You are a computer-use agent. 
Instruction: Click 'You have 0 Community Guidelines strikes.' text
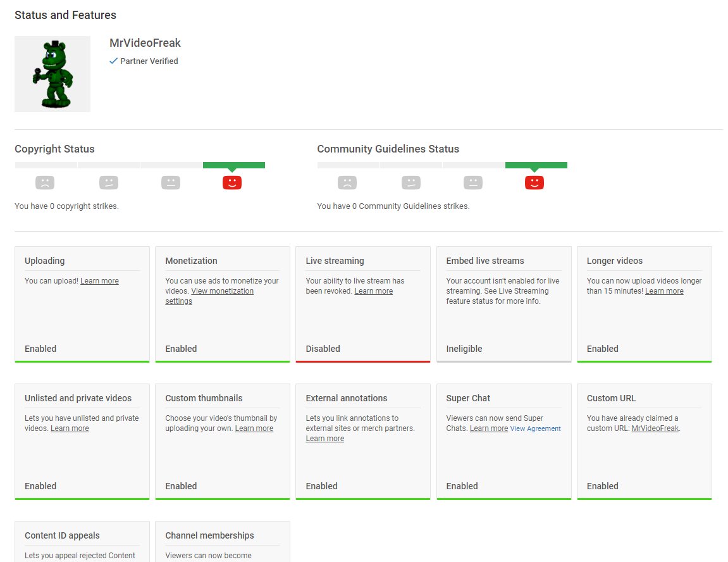click(x=393, y=206)
